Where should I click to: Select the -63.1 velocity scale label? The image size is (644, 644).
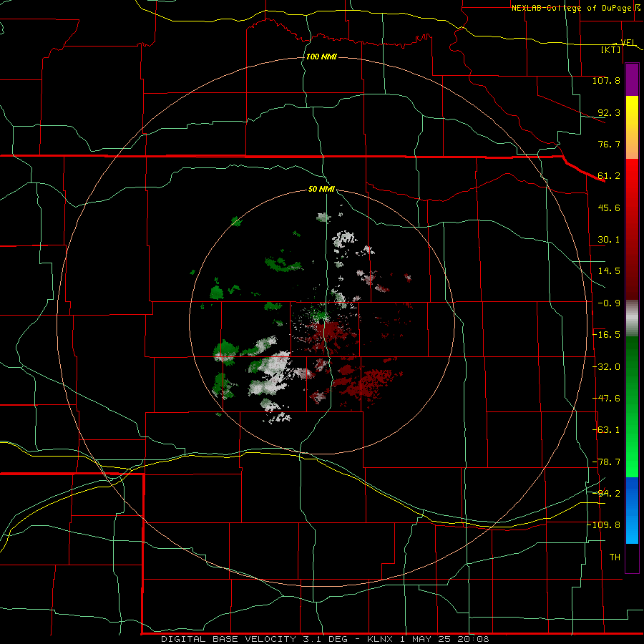coord(606,430)
